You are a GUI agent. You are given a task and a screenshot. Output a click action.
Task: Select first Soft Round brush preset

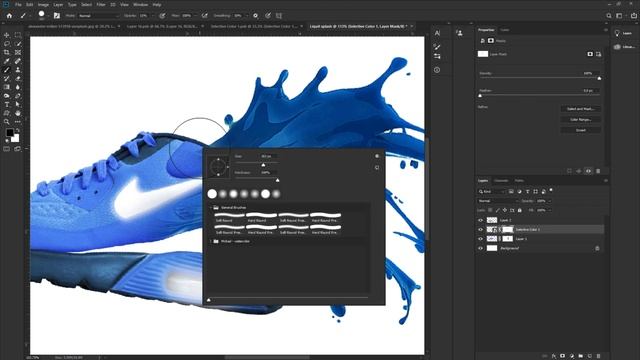229,217
